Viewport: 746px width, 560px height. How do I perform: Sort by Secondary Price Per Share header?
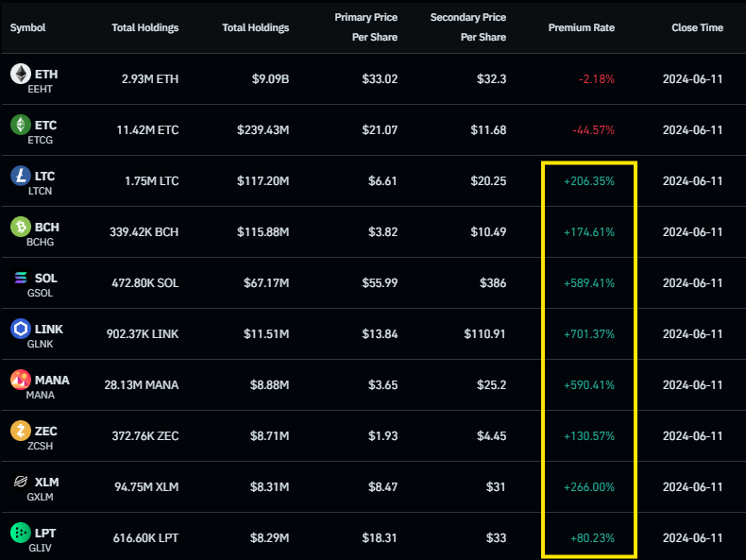pyautogui.click(x=468, y=27)
